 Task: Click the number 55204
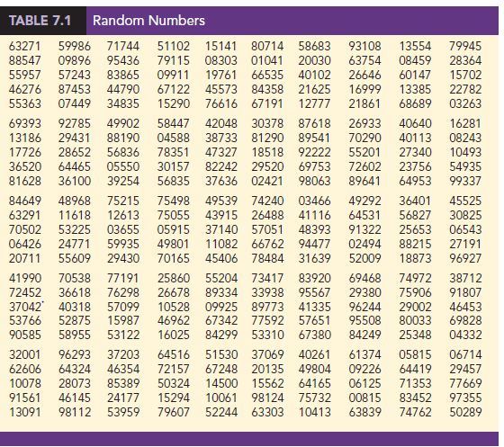(x=221, y=278)
